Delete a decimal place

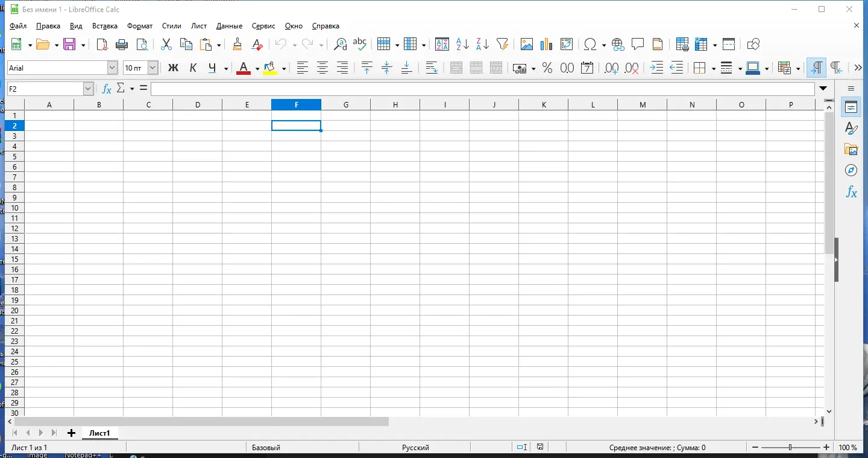tap(632, 68)
